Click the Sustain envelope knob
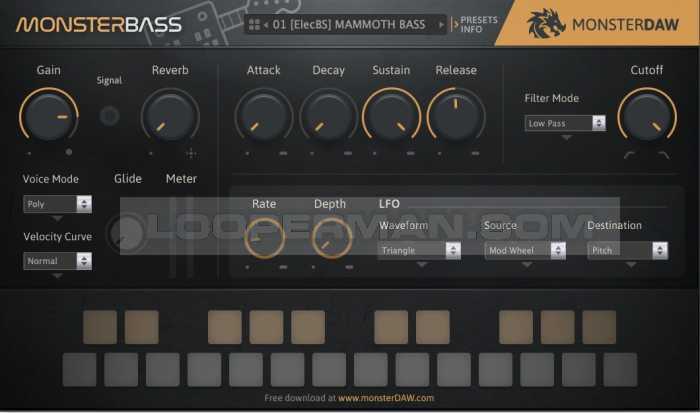The width and height of the screenshot is (700, 413). (x=391, y=116)
